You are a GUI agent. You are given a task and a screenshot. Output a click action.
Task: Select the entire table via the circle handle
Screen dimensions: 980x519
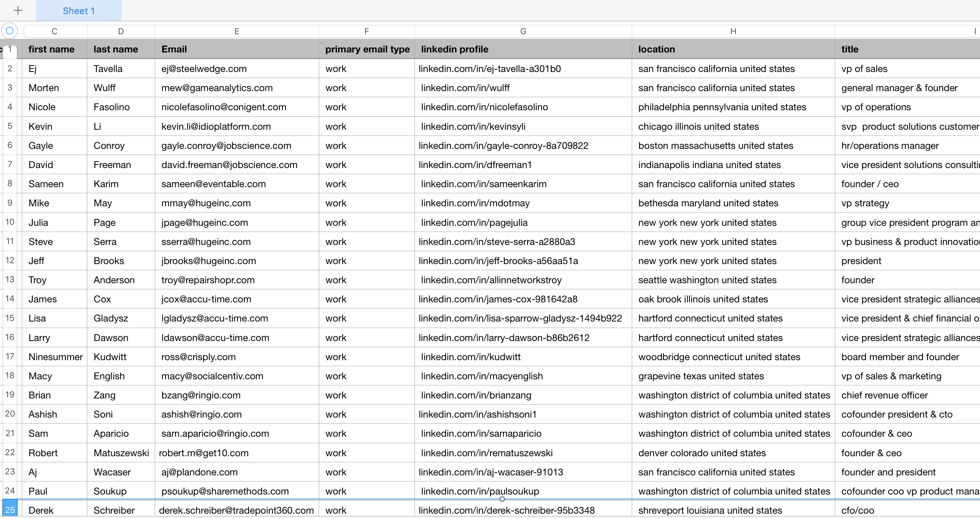tap(10, 31)
